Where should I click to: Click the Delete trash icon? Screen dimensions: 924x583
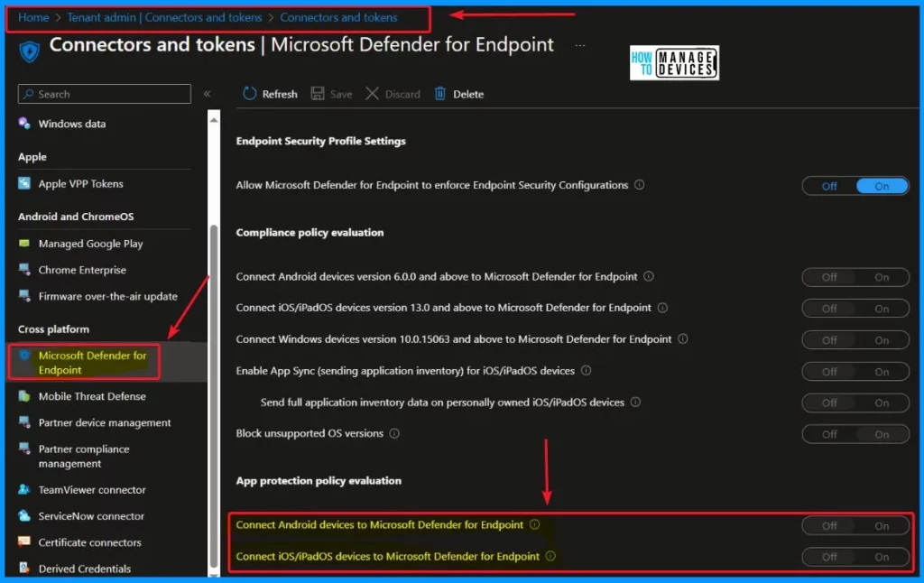[440, 94]
